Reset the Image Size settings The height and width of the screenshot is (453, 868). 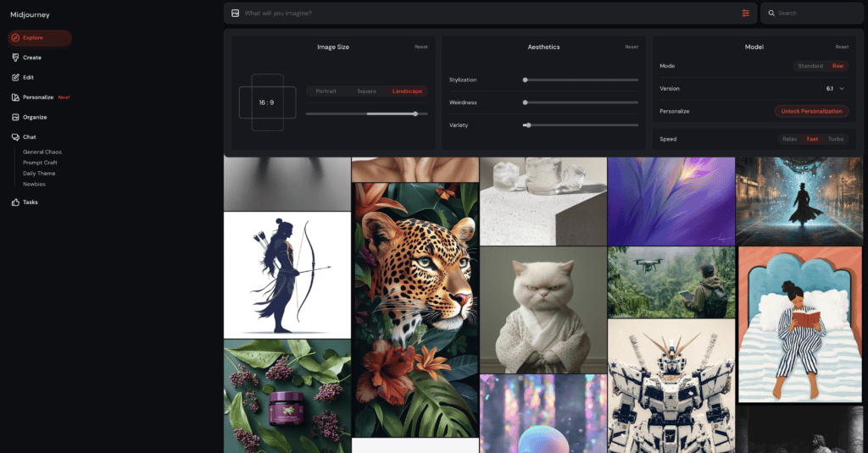click(x=421, y=47)
